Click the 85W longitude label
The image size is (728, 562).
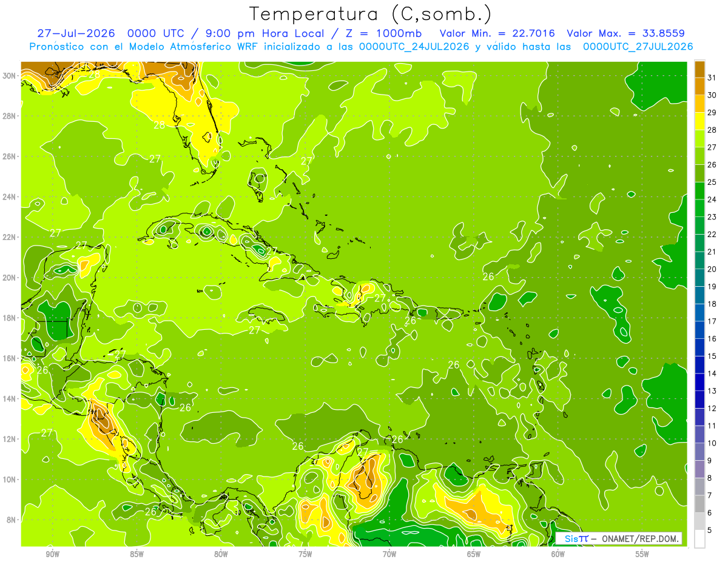[x=136, y=555]
